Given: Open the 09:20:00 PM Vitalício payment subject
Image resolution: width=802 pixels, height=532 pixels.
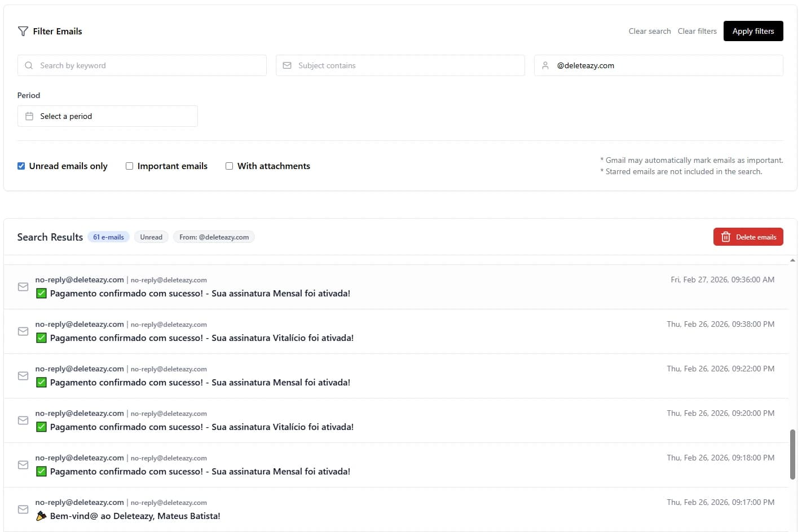Looking at the screenshot, I should 202,427.
